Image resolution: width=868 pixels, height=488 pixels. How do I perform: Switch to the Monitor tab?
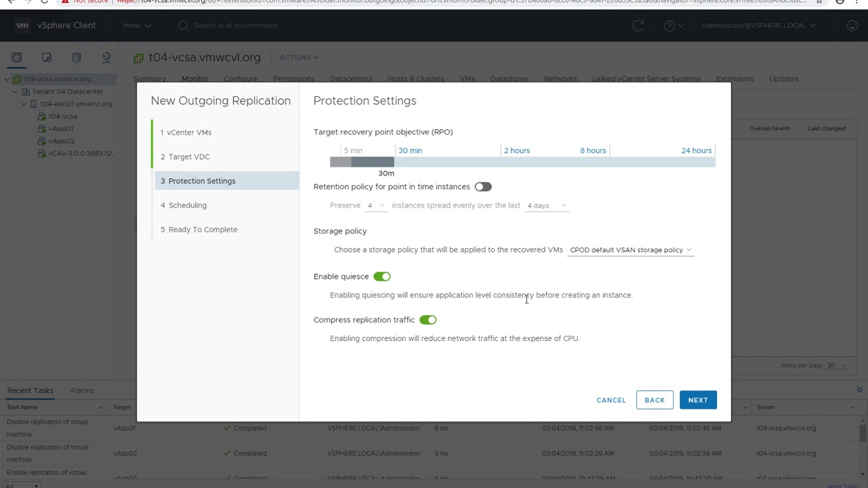[195, 79]
